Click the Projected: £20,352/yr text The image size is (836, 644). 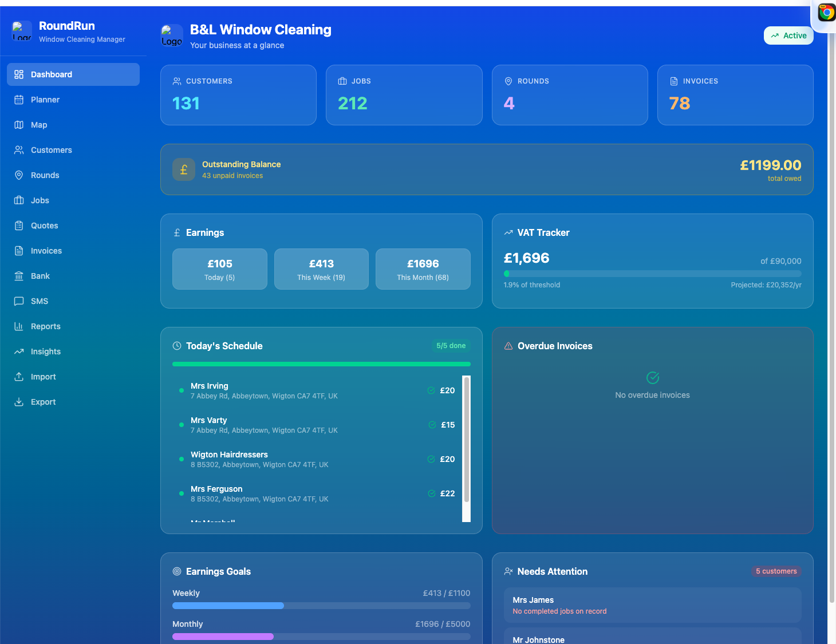[766, 285]
